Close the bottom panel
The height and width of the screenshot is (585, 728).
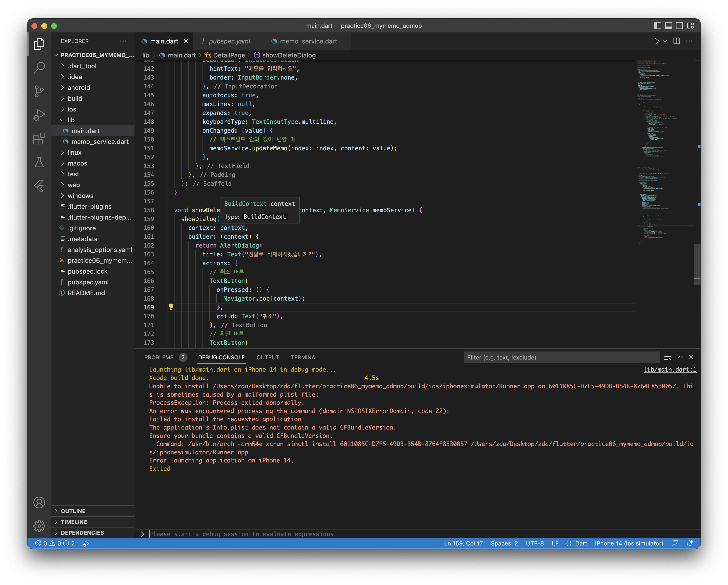[x=691, y=357]
